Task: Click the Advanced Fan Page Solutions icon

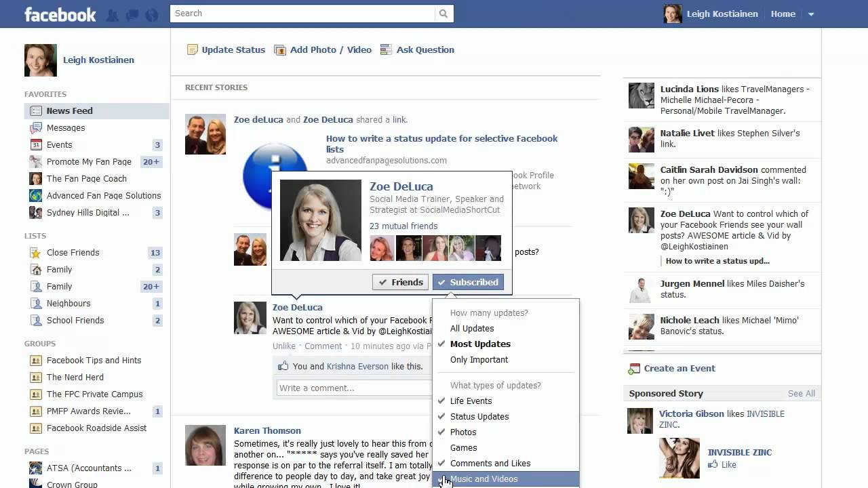Action: click(36, 195)
